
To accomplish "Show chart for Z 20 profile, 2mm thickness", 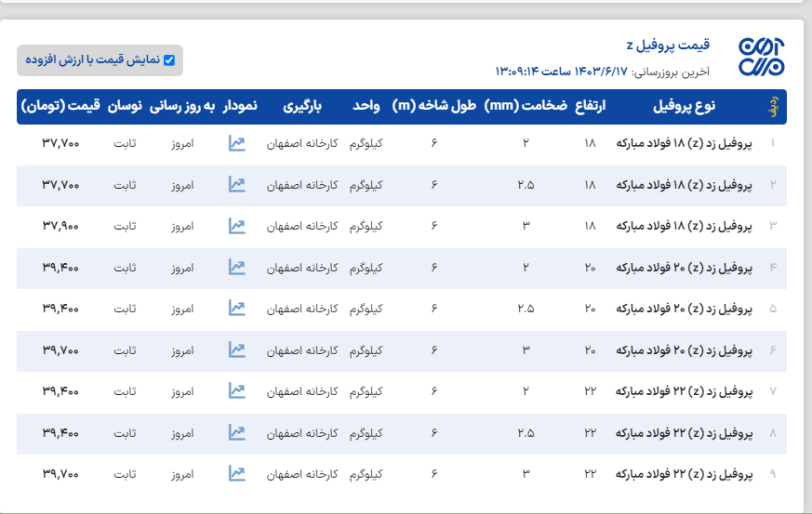I will click(236, 267).
